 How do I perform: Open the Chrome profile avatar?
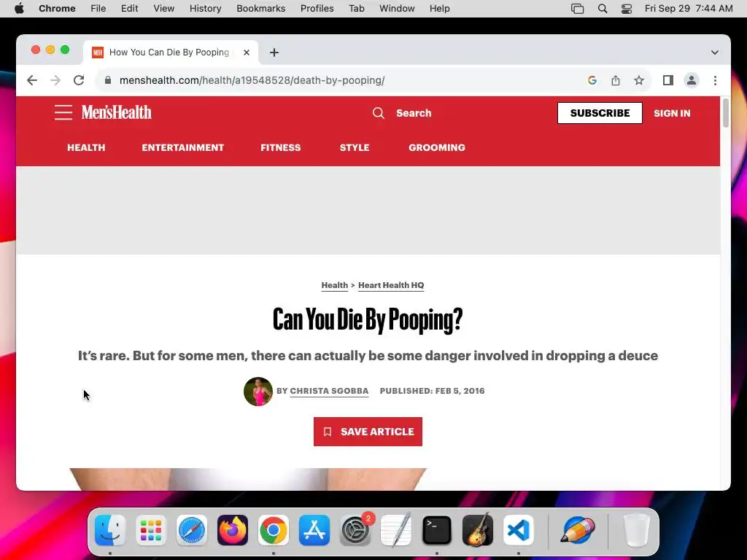point(692,80)
